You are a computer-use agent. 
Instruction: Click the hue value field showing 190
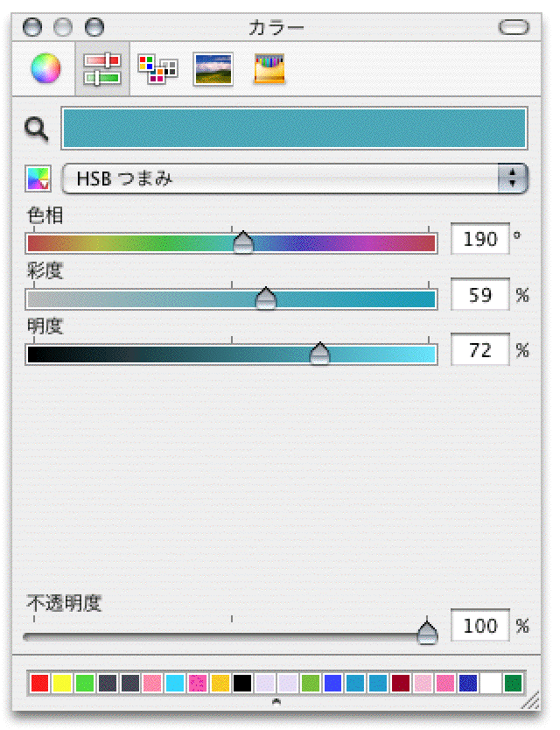pos(480,239)
